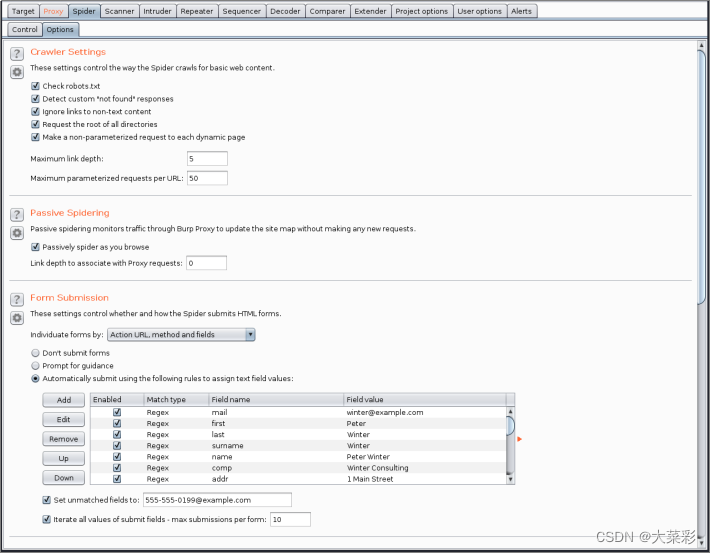
Task: Open help for Crawler Settings section
Action: 17,53
